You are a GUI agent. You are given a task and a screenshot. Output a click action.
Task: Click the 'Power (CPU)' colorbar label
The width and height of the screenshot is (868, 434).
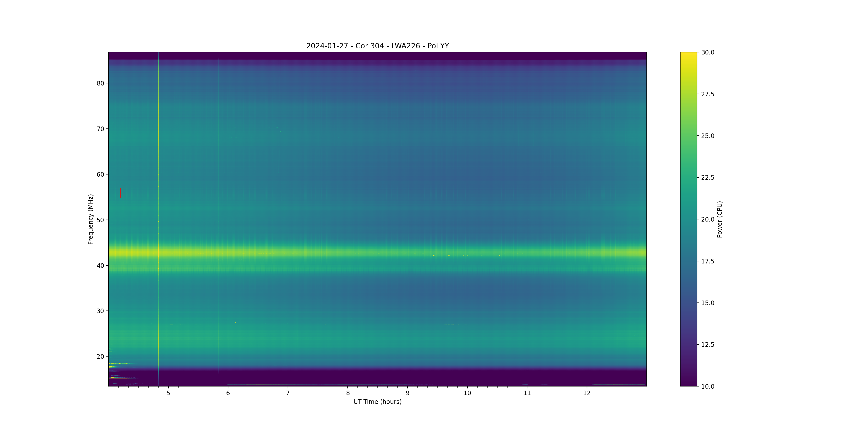[719, 219]
